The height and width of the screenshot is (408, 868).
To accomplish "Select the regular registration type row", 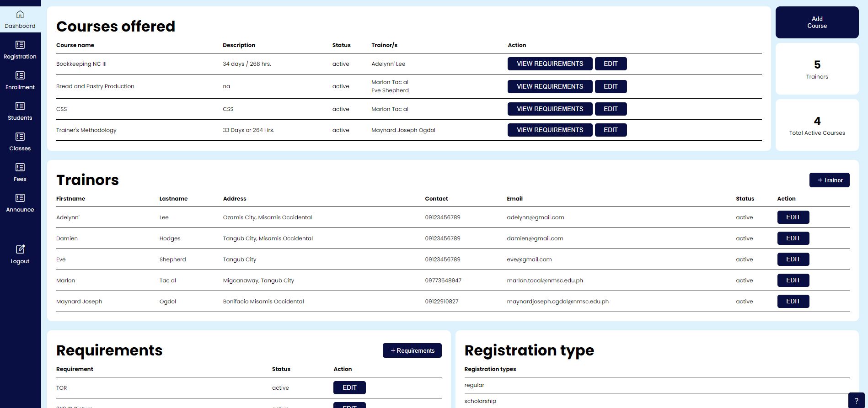I will click(x=474, y=385).
